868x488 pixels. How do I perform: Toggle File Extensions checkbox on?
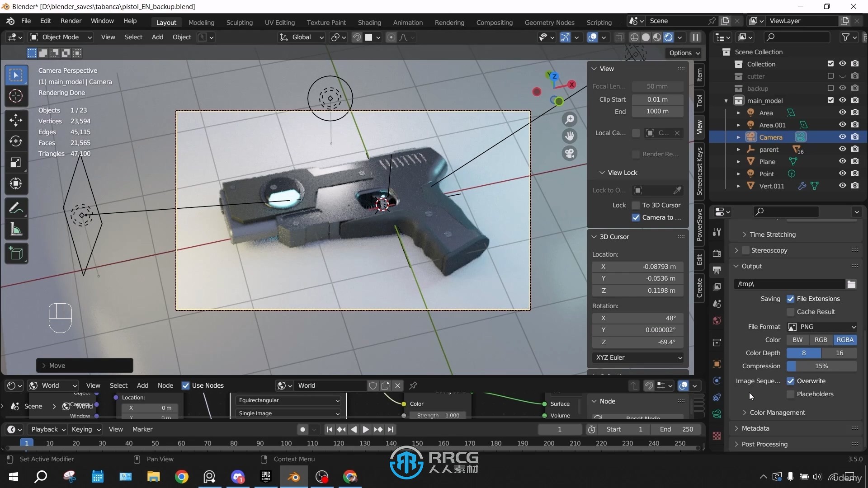[x=791, y=299]
